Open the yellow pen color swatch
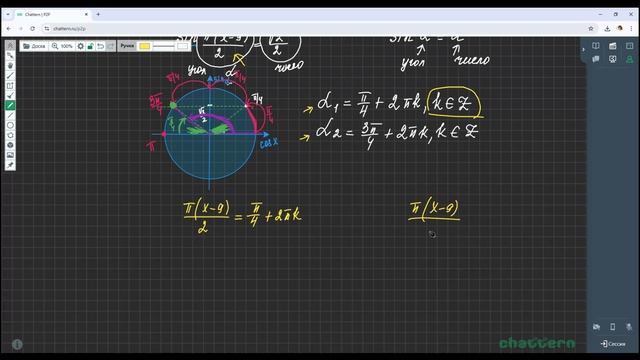 tap(144, 46)
